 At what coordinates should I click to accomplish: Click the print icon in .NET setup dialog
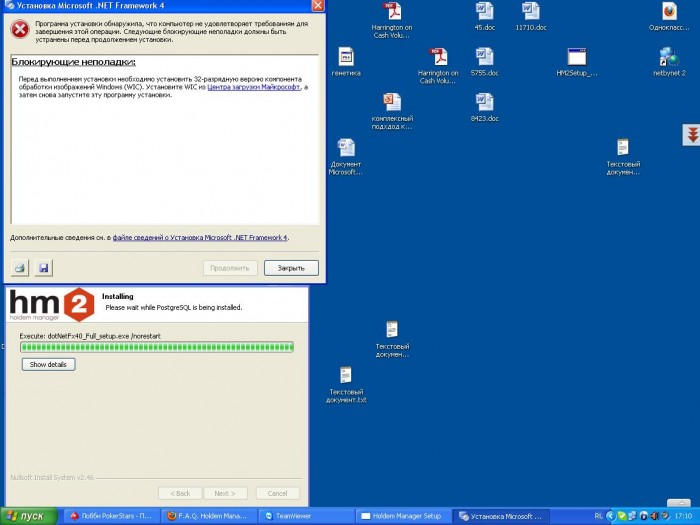click(20, 268)
